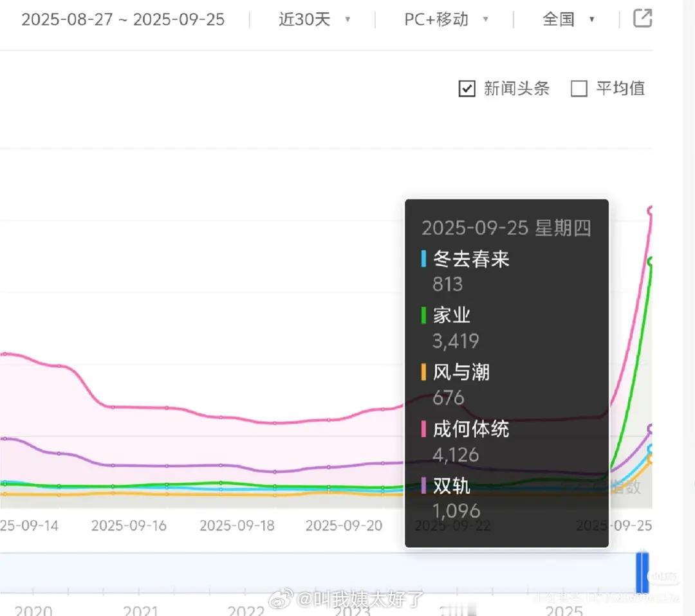
Task: Click the pink line's endpoint at chart's right edge
Action: coord(650,211)
